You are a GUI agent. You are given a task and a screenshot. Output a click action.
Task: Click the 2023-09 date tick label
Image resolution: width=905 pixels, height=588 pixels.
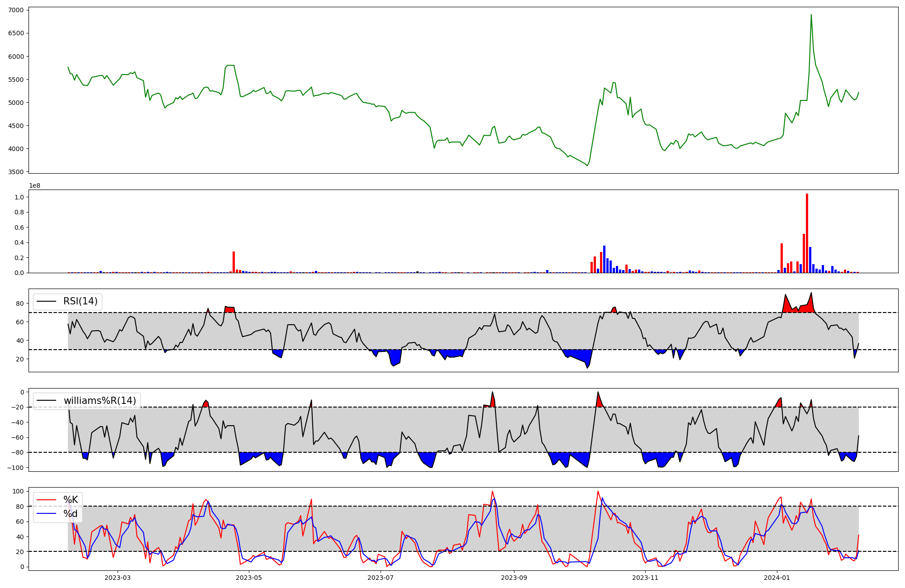(x=514, y=578)
